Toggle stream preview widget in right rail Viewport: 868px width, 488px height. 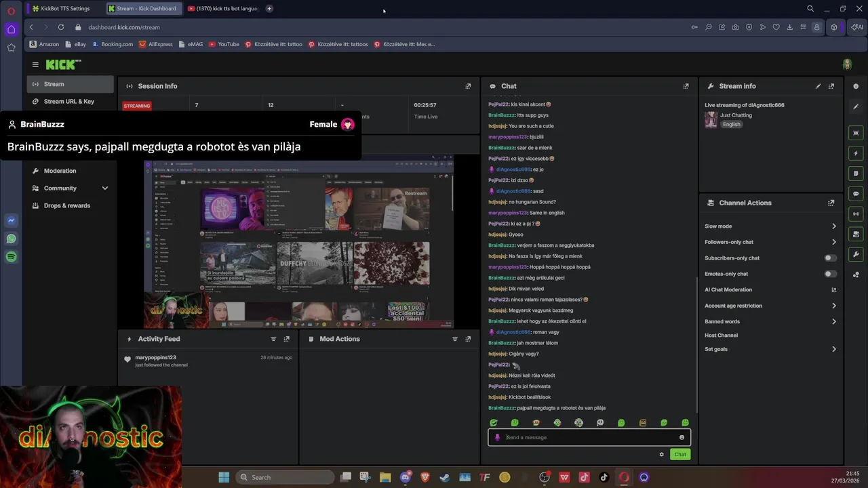point(856,133)
